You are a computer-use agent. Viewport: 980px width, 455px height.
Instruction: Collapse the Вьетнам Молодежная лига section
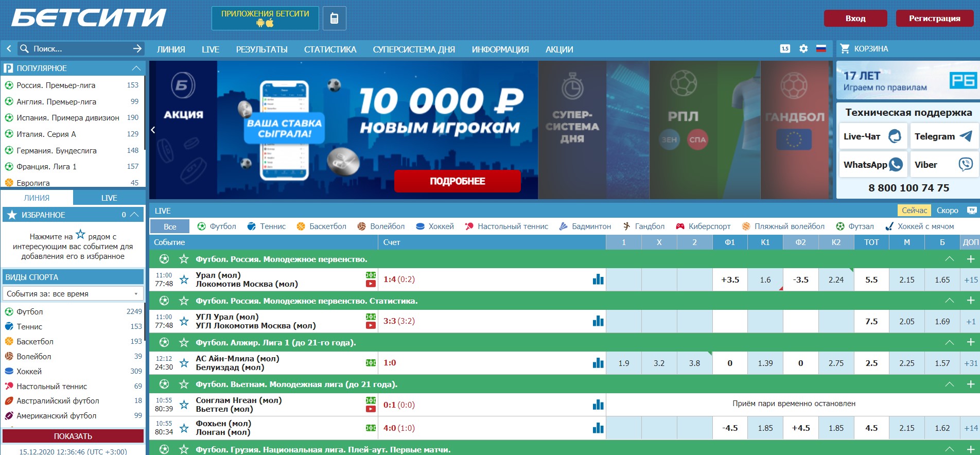(950, 384)
